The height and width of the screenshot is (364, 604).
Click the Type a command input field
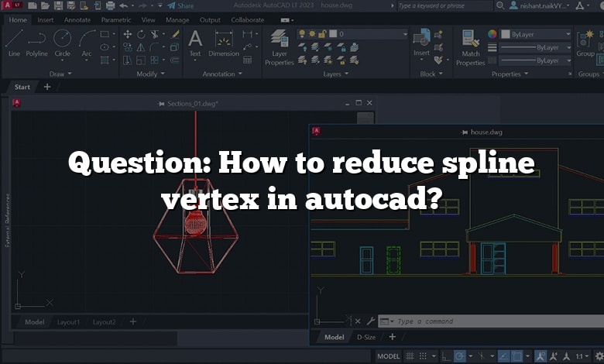491,321
